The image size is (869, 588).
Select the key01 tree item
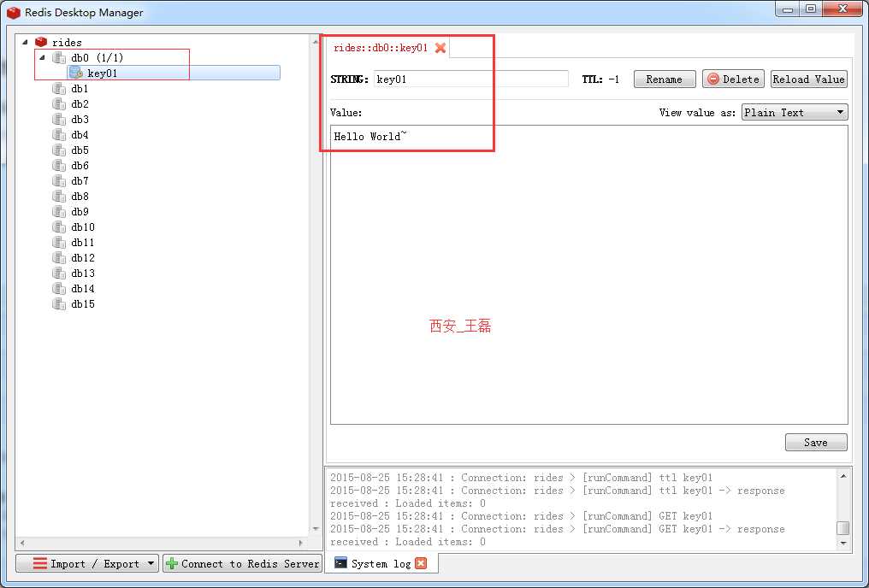174,73
